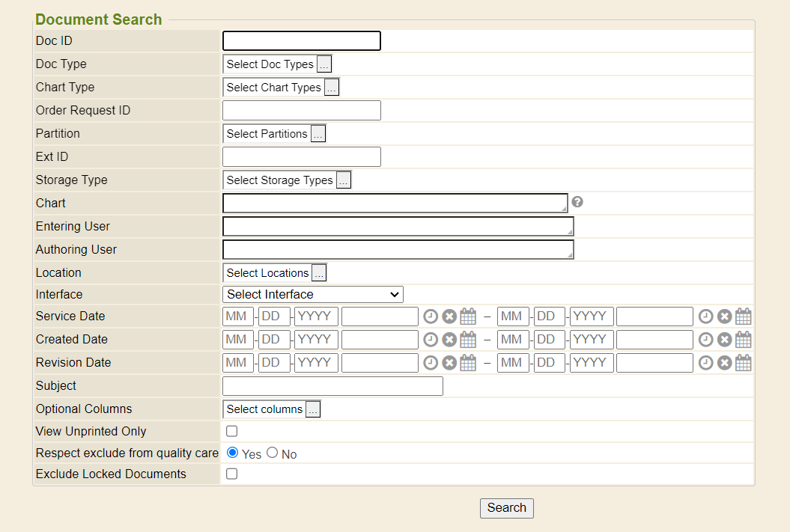This screenshot has height=532, width=790.
Task: Select Yes for Respect exclude from quality care
Action: pyautogui.click(x=232, y=453)
